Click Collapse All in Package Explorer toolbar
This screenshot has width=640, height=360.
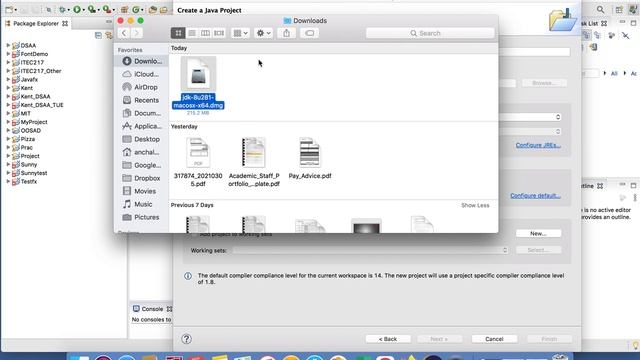[98, 36]
